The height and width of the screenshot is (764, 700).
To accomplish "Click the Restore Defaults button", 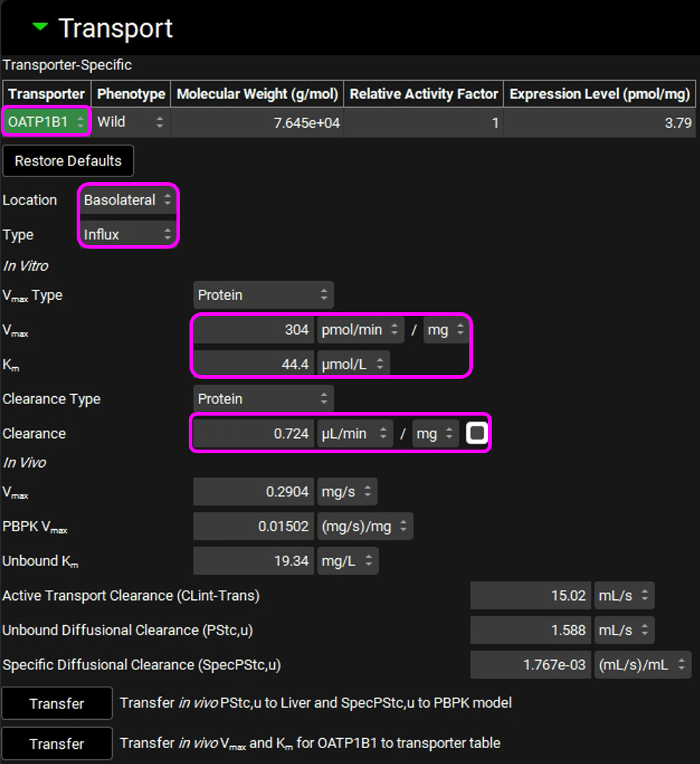I will coord(68,161).
